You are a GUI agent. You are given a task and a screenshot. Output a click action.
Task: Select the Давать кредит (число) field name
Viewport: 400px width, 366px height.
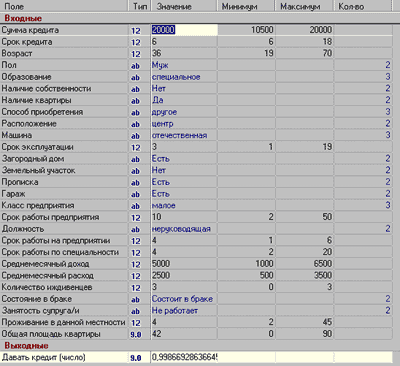(44, 357)
